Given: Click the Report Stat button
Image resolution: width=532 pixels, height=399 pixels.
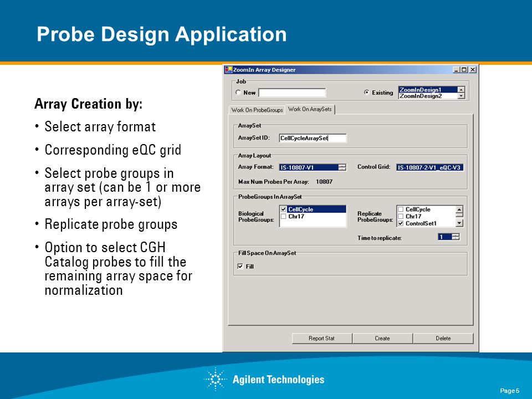Looking at the screenshot, I should pos(321,338).
